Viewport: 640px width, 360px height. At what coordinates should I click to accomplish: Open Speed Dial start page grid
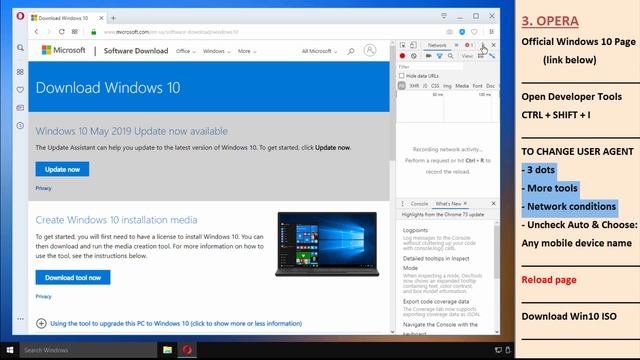74,32
